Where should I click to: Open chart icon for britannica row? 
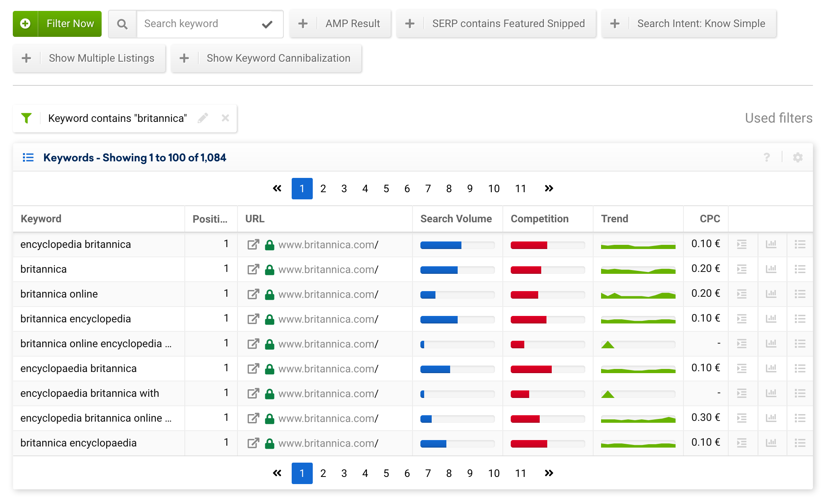tap(771, 269)
